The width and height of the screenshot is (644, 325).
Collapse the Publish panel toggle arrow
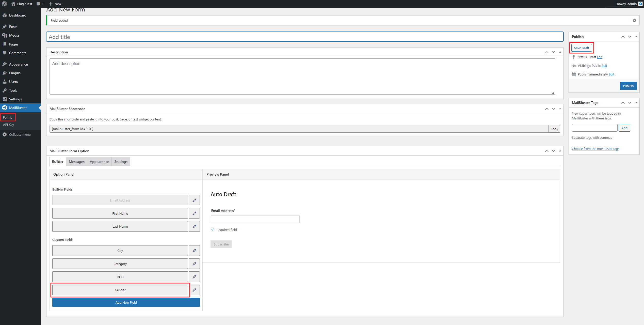coord(636,37)
